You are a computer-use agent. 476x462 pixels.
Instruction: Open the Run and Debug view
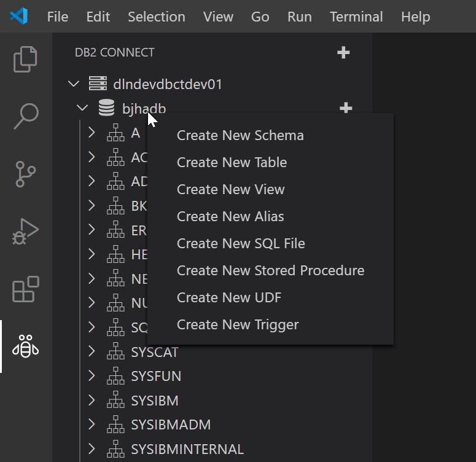pos(25,232)
